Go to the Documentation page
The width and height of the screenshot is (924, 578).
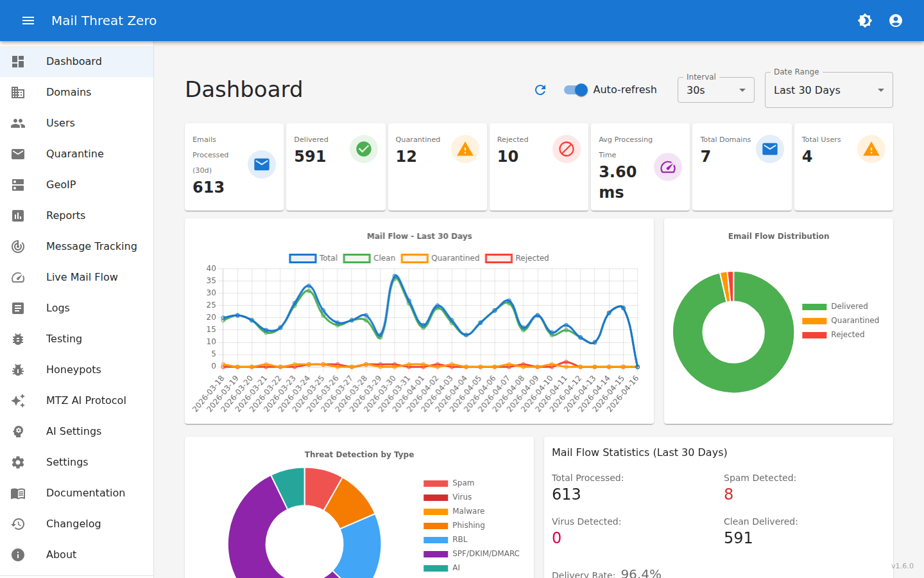[x=85, y=493]
